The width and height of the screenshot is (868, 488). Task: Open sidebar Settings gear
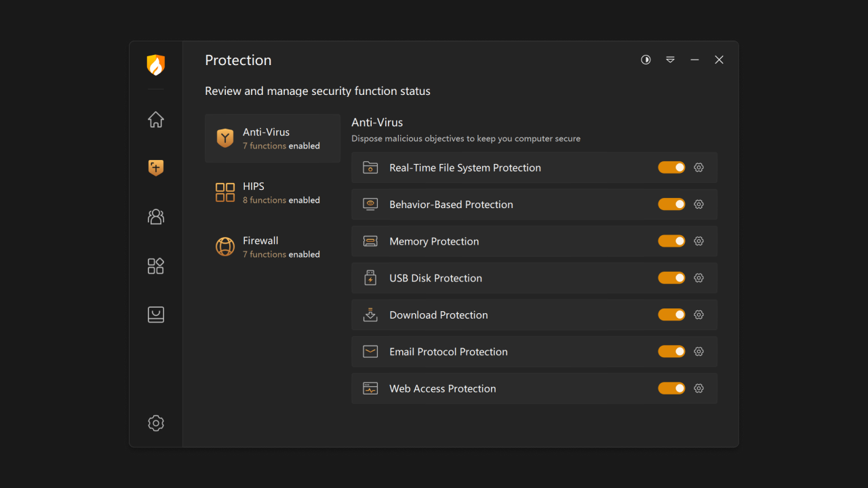pos(155,423)
